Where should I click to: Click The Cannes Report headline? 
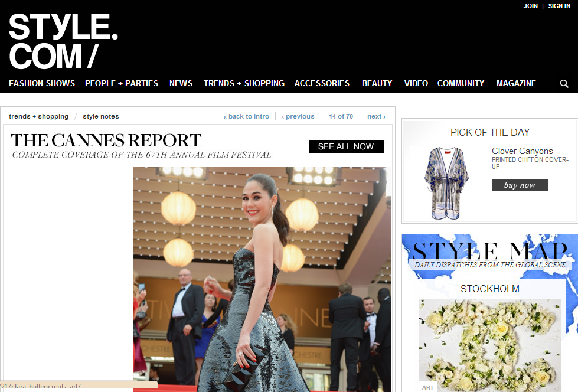click(106, 140)
